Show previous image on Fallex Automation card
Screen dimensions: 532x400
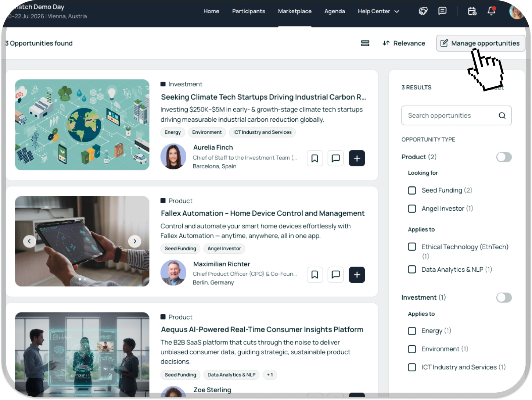[x=29, y=241]
